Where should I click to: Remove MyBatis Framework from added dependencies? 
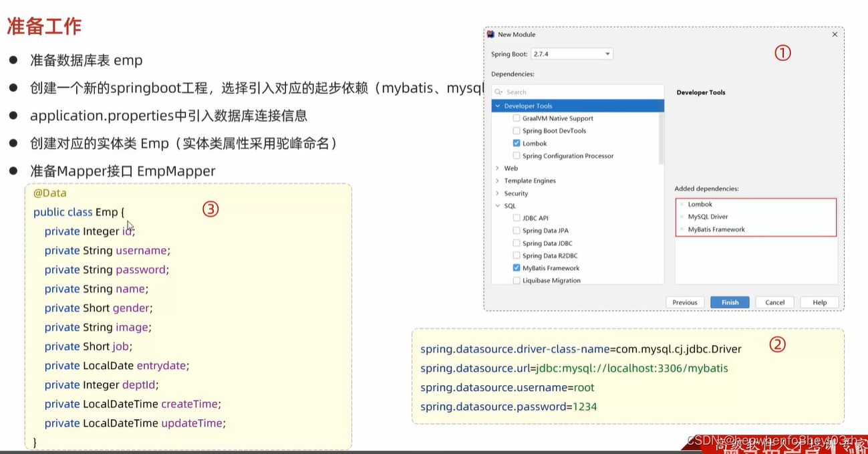[681, 229]
